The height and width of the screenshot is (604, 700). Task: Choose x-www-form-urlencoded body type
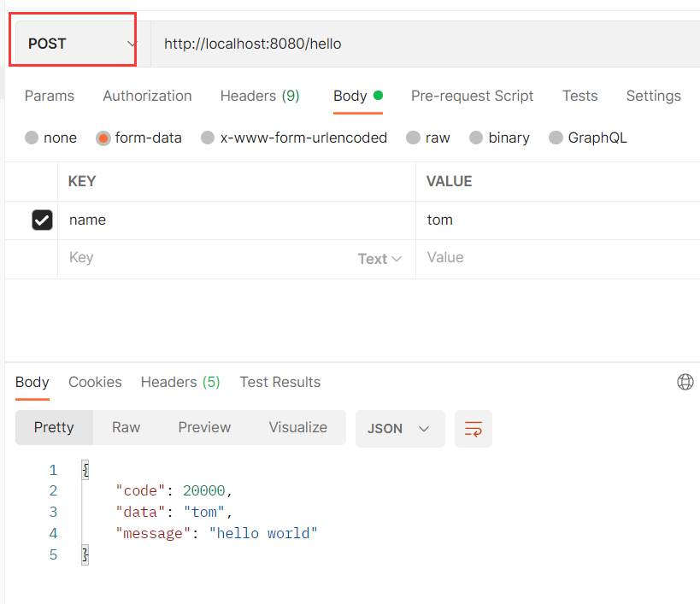pos(208,138)
